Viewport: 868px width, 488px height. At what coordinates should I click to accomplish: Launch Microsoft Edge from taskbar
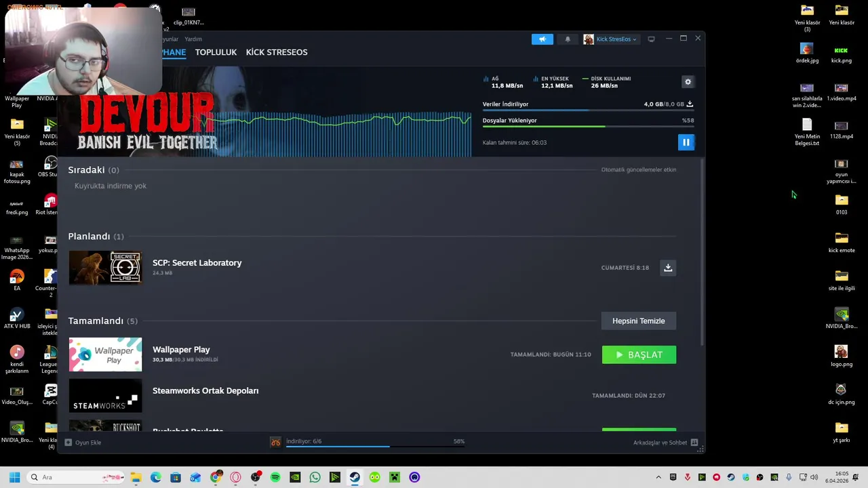(155, 477)
